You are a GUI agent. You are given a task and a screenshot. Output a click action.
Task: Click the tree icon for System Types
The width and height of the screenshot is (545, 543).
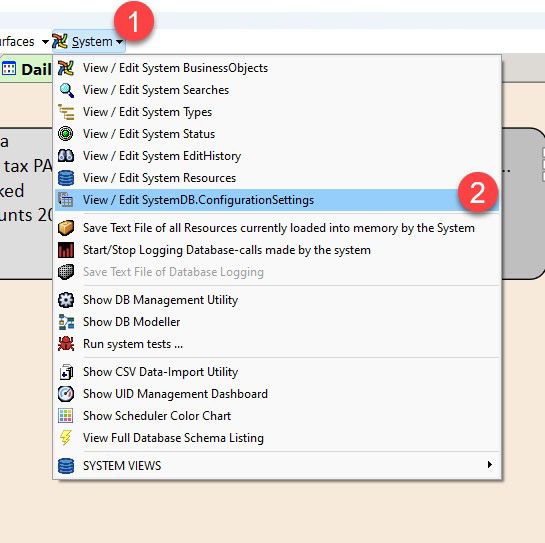click(x=66, y=112)
